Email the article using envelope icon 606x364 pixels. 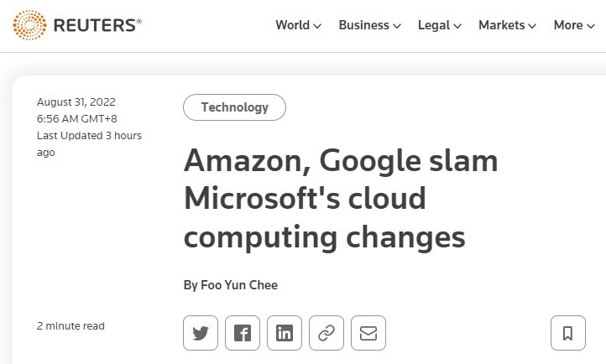(368, 333)
